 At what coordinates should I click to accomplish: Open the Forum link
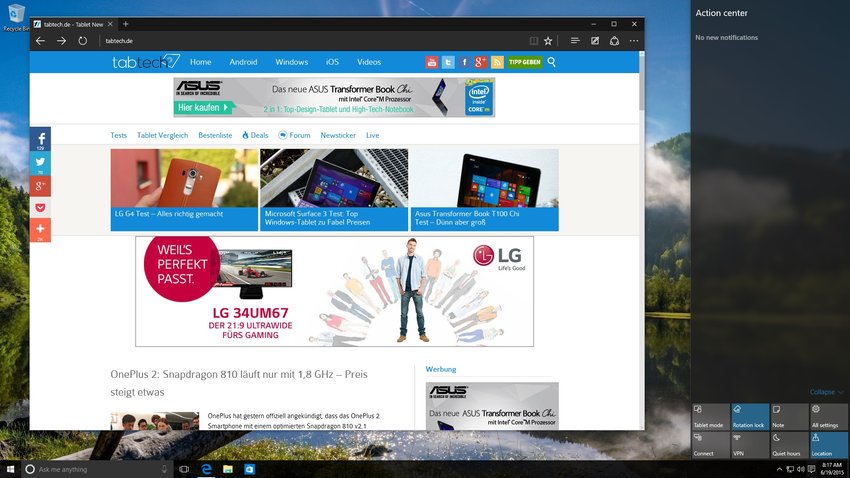(294, 135)
